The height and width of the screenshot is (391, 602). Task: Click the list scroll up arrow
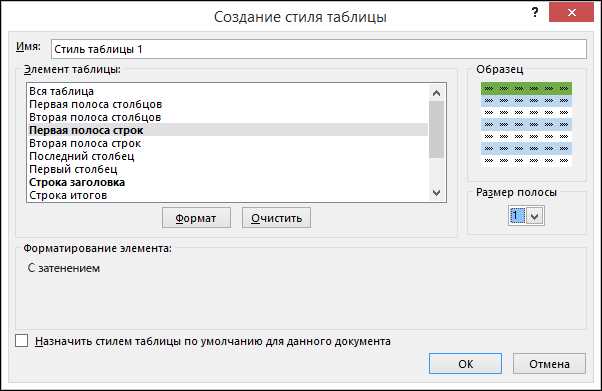point(437,93)
